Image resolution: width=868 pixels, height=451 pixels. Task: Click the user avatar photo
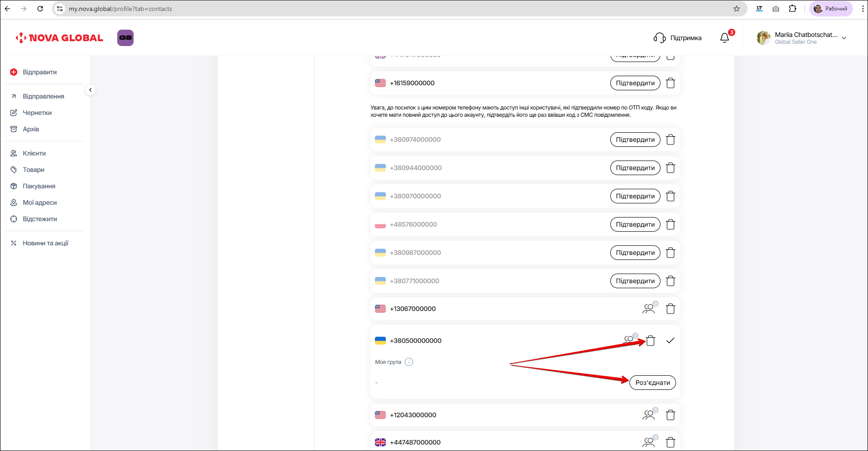pos(764,38)
